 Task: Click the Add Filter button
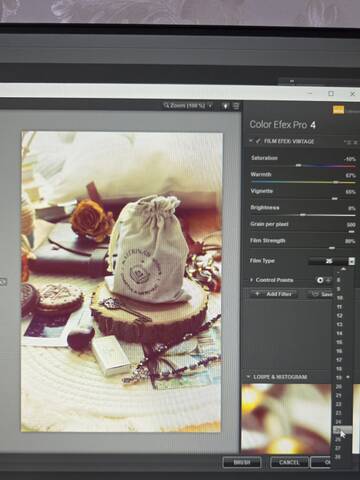pos(274,294)
